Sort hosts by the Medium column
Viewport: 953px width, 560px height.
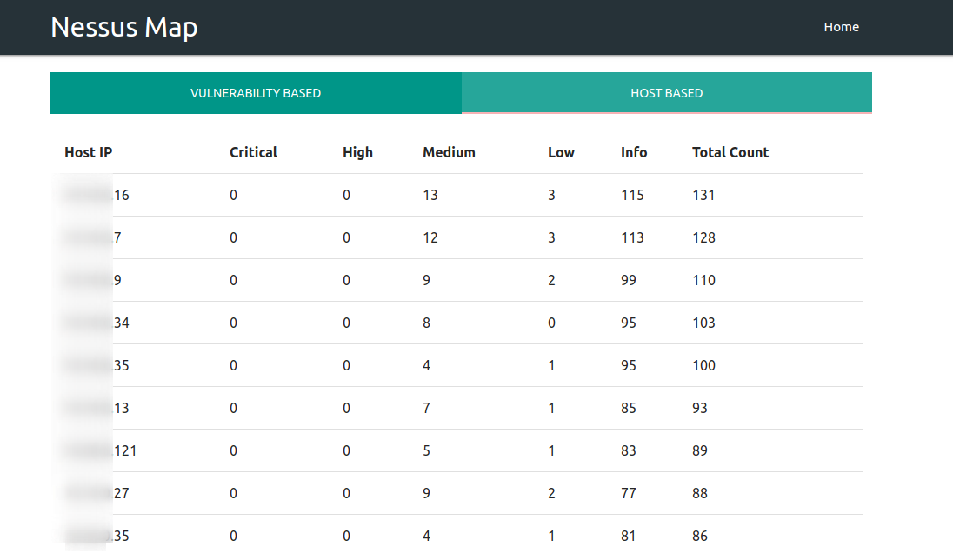(449, 152)
